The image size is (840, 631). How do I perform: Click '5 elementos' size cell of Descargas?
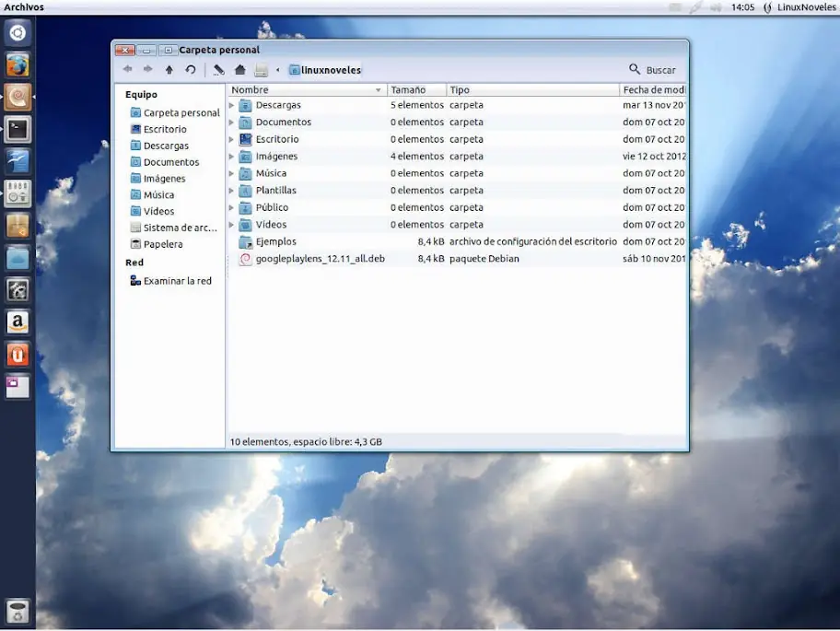pyautogui.click(x=417, y=105)
